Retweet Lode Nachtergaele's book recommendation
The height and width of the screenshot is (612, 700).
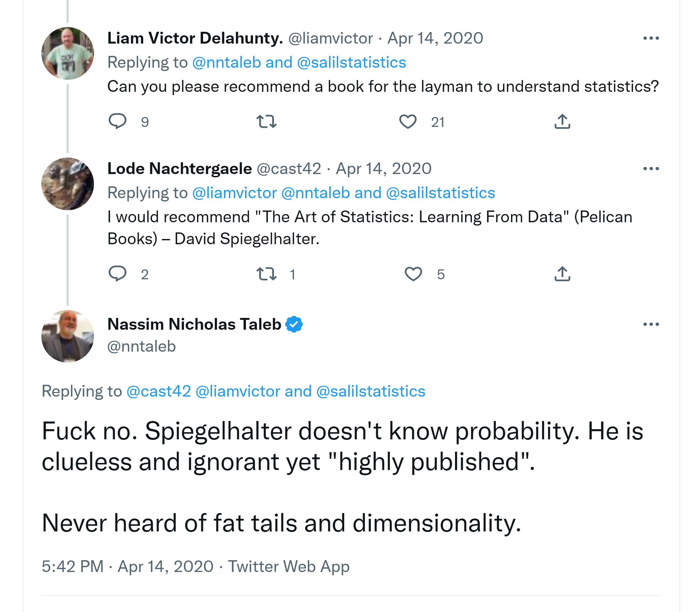pyautogui.click(x=266, y=274)
